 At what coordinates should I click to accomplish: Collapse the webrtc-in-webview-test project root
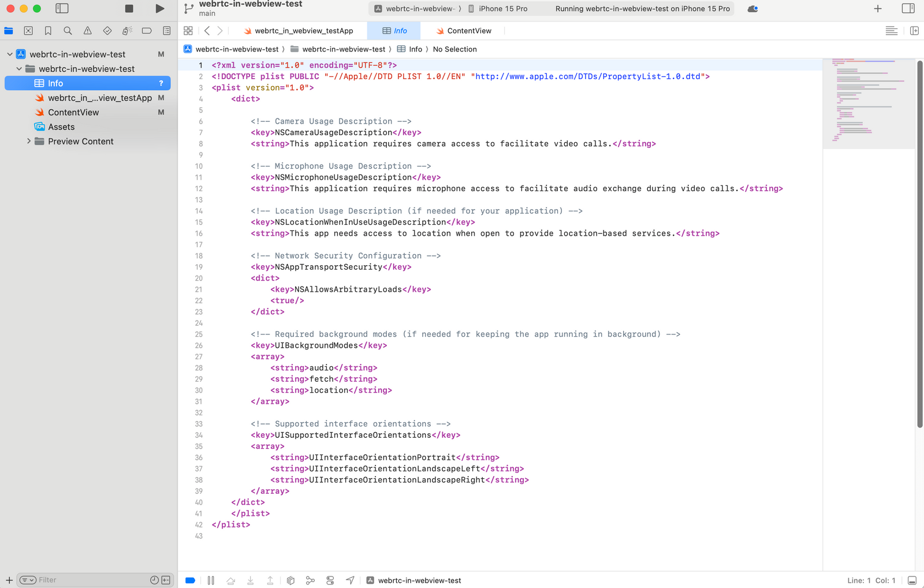tap(10, 54)
